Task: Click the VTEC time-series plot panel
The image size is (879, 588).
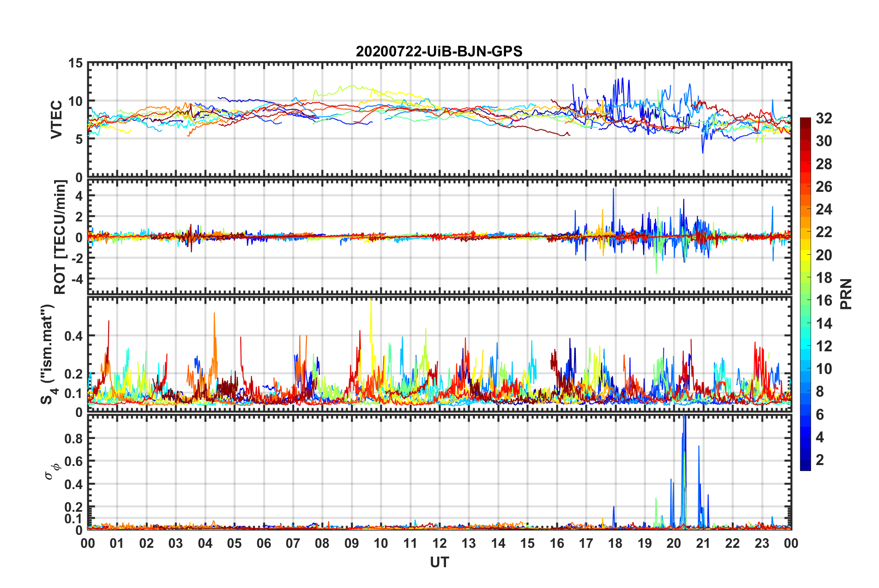Action: tap(439, 120)
